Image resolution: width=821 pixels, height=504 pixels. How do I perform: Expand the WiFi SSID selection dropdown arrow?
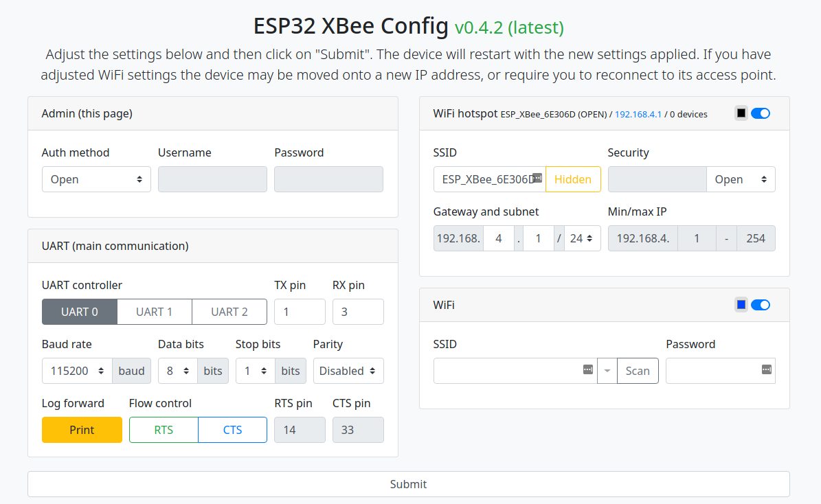pyautogui.click(x=607, y=370)
